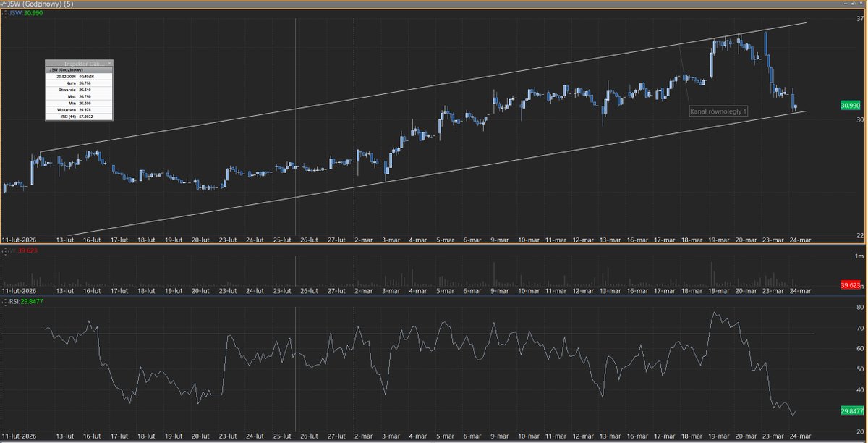Click the 37 price level on the axis

pos(860,20)
